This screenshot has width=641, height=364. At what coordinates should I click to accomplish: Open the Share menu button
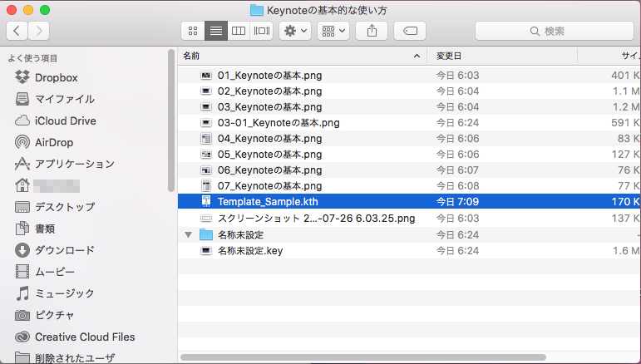click(372, 31)
